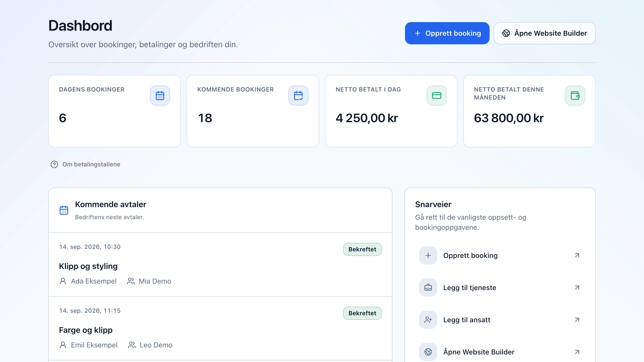The width and height of the screenshot is (644, 362).
Task: Click the arrow icon on Legg til tjeneste row
Action: pos(577,288)
